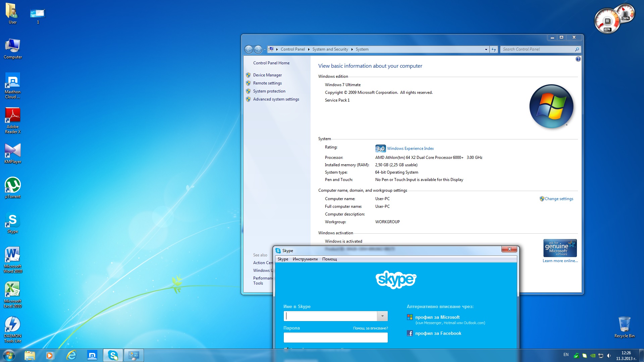The height and width of the screenshot is (362, 644).
Task: Click Change settings for computer name
Action: pos(559,199)
